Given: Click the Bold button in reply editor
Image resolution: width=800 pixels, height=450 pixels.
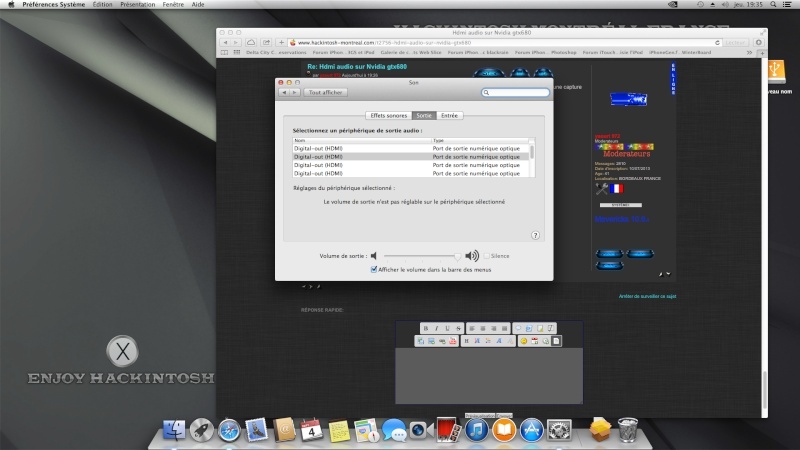Looking at the screenshot, I should pos(426,328).
